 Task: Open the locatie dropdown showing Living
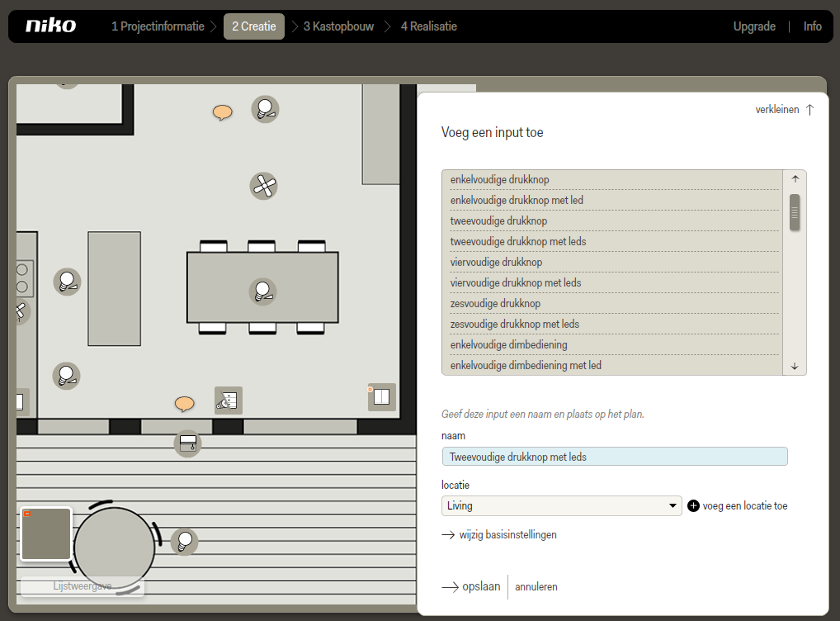[x=561, y=505]
